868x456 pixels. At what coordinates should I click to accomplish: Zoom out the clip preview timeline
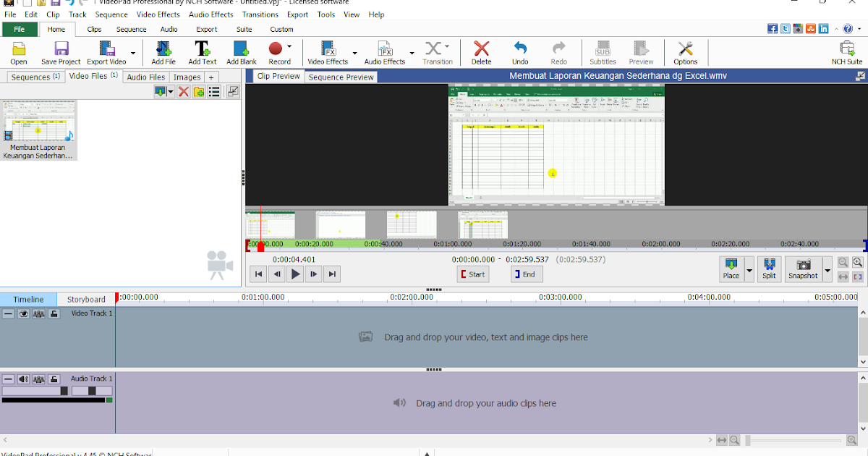point(843,262)
